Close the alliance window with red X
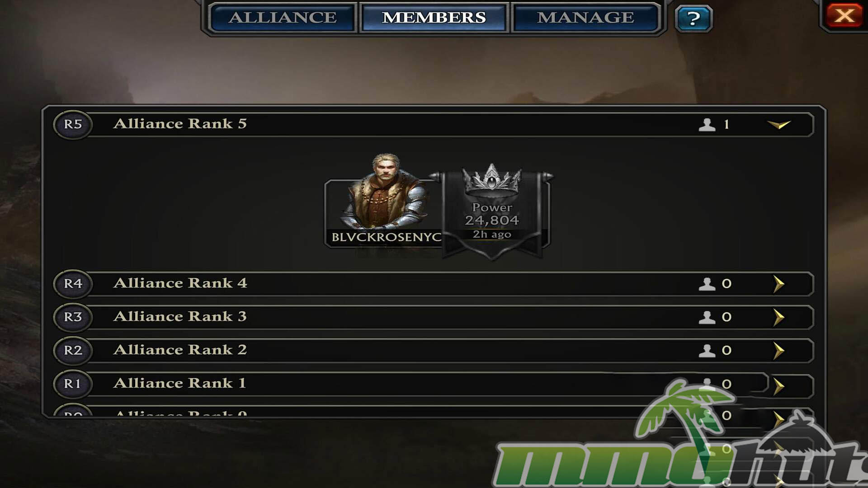This screenshot has height=488, width=868. pos(844,16)
